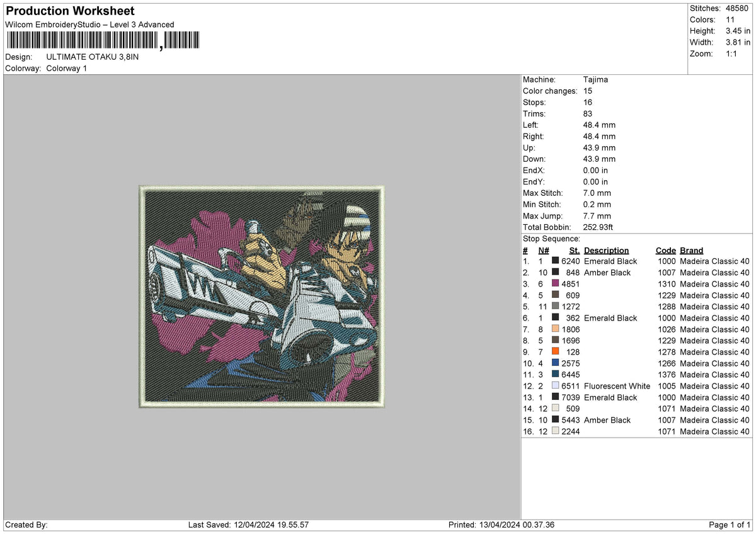Select the Stop Sequence heading
The width and height of the screenshot is (756, 534).
click(x=551, y=239)
